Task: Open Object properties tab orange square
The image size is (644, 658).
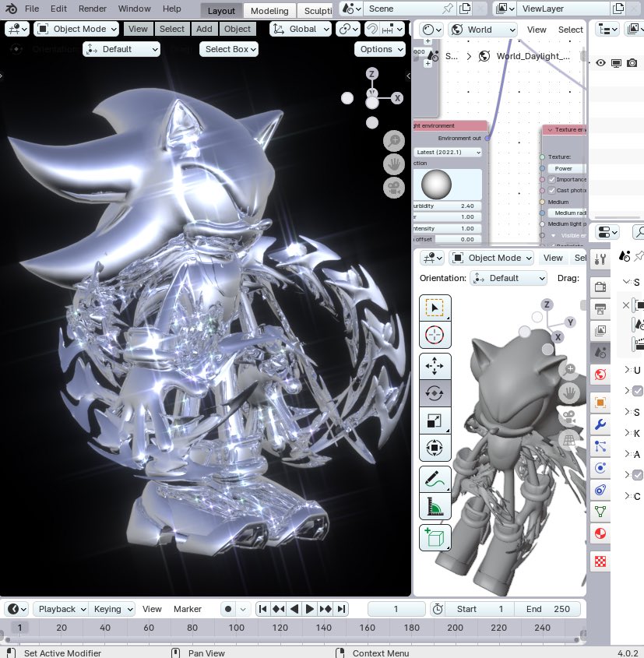Action: pos(600,403)
